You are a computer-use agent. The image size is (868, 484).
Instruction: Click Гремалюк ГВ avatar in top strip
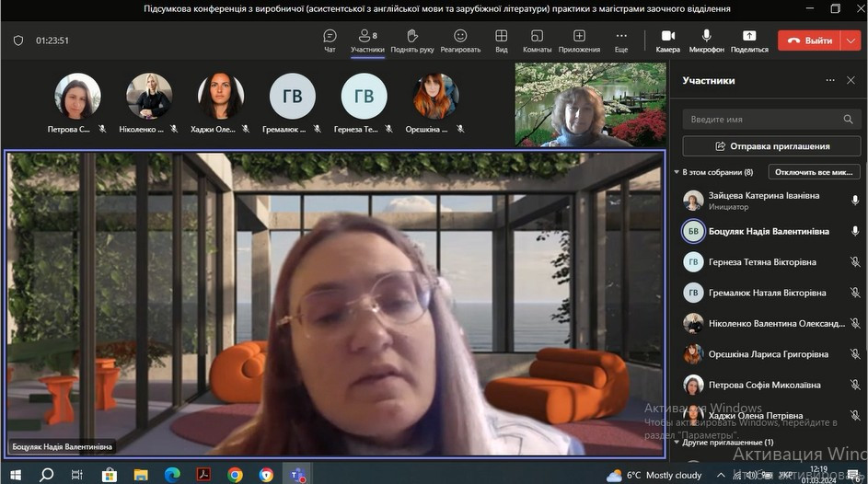click(x=293, y=97)
